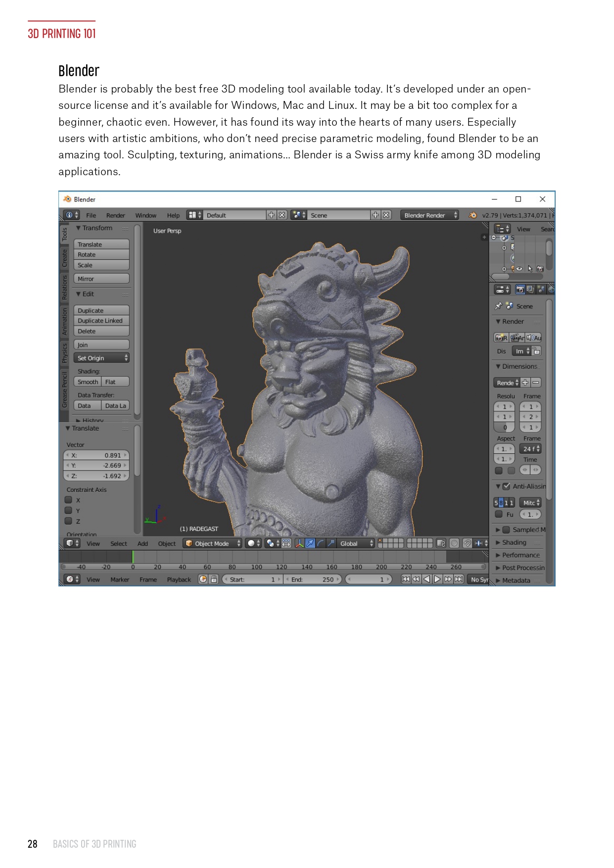
Task: Open the Add menu in 3D view
Action: [142, 543]
